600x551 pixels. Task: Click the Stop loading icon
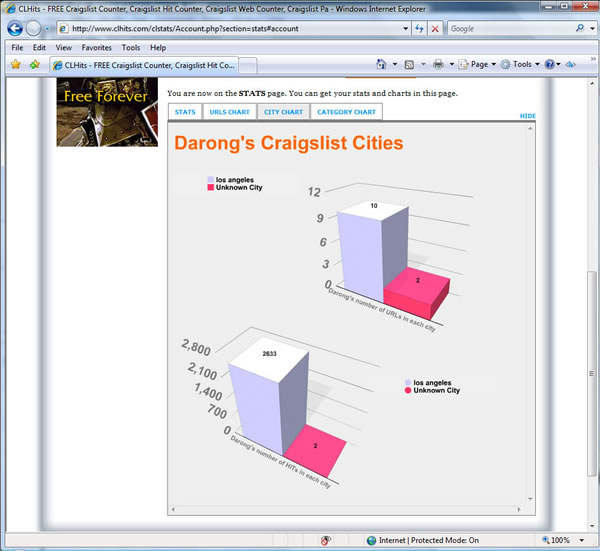(435, 29)
